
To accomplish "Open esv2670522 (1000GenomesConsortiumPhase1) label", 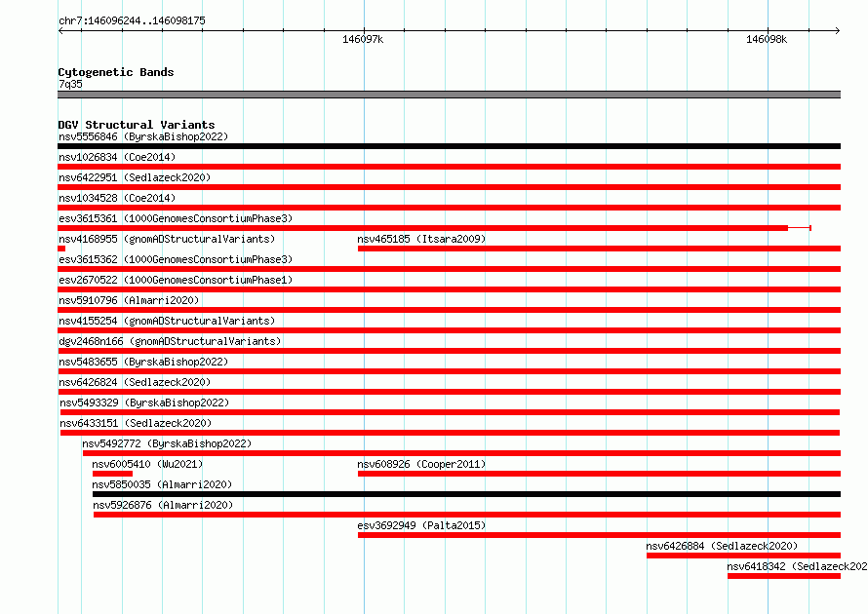I will click(176, 280).
